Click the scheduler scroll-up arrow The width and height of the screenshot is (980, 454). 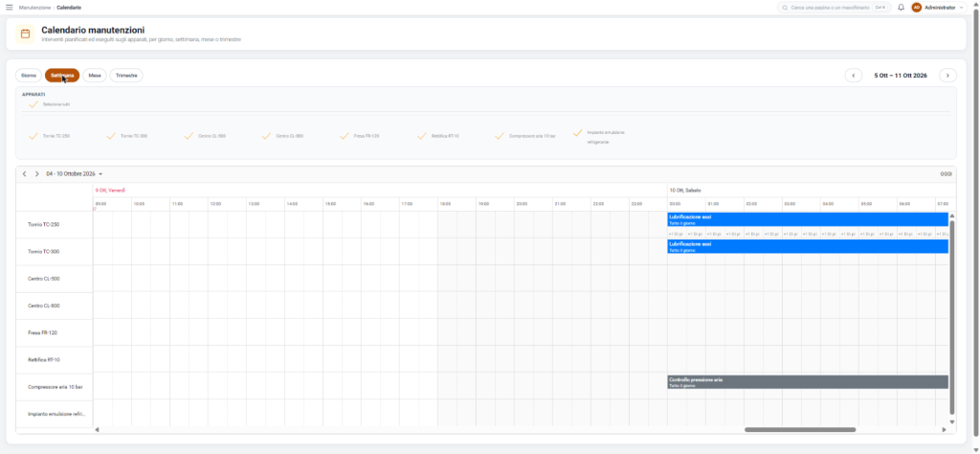tap(952, 216)
